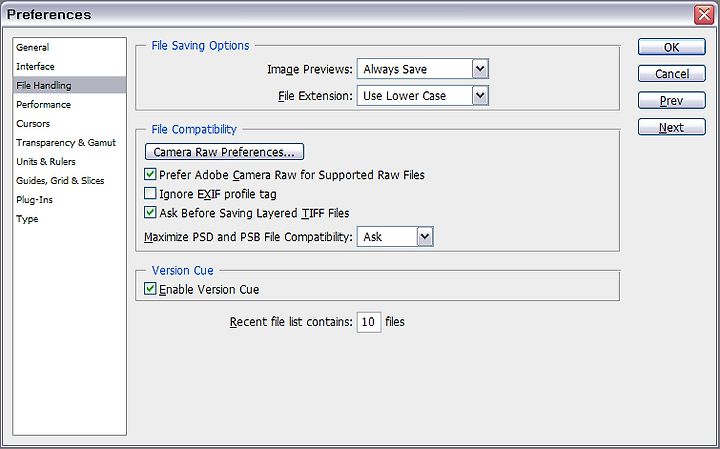Select Transparency & Gamut category
The width and height of the screenshot is (720, 449).
(x=69, y=143)
